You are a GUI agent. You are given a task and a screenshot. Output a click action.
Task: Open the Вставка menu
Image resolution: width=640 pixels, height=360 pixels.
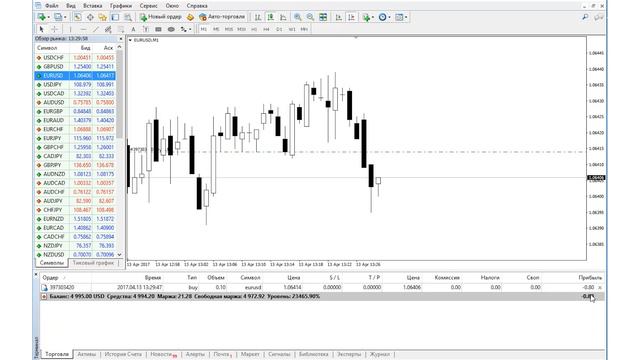(93, 6)
